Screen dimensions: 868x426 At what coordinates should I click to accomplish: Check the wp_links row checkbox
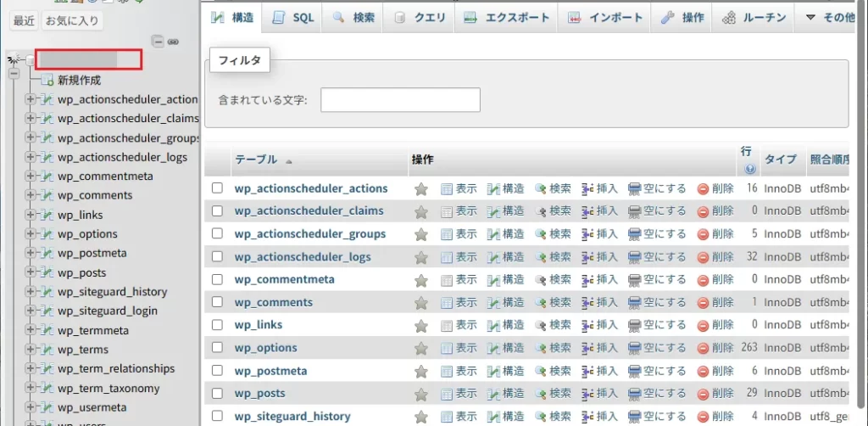[217, 325]
